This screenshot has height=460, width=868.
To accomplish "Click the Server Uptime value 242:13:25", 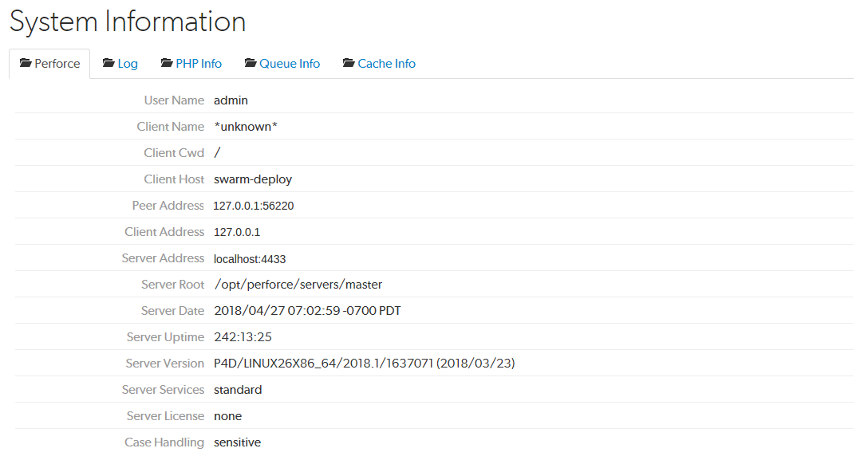I will click(x=243, y=336).
